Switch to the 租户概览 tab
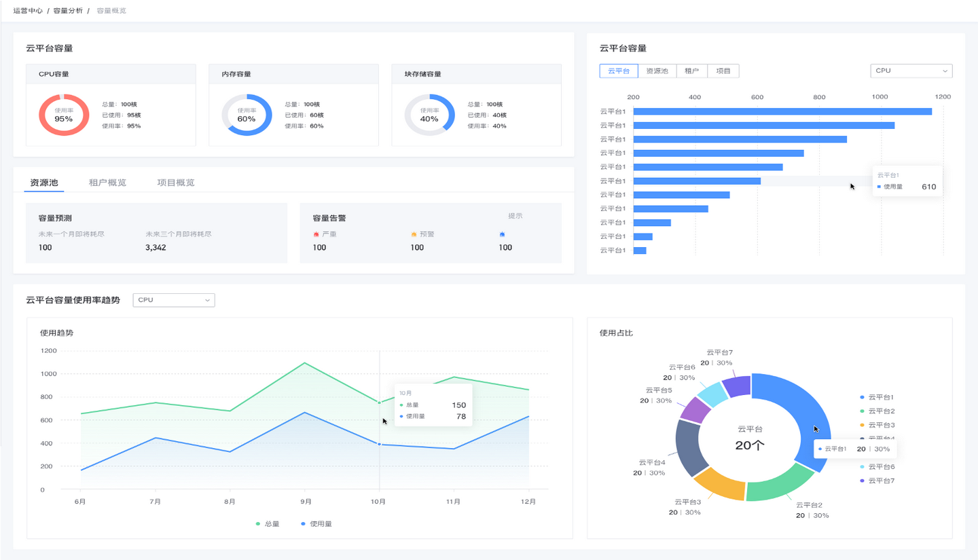 107,183
